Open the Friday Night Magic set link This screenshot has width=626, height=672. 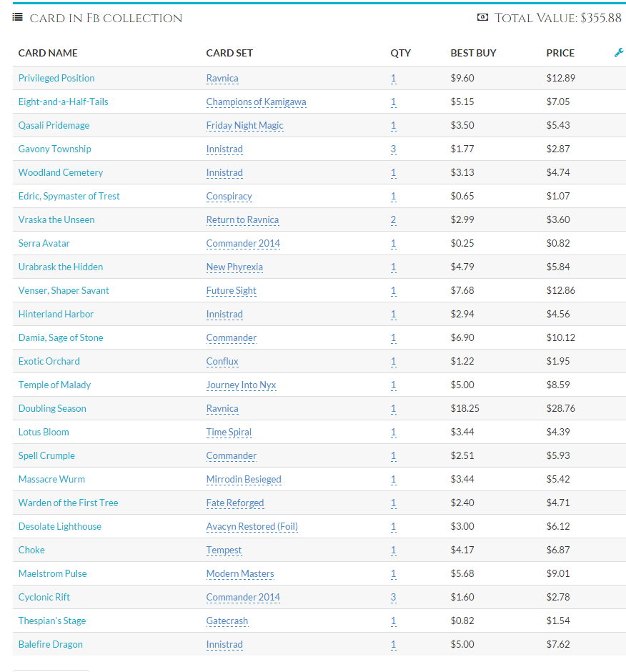[x=244, y=126]
